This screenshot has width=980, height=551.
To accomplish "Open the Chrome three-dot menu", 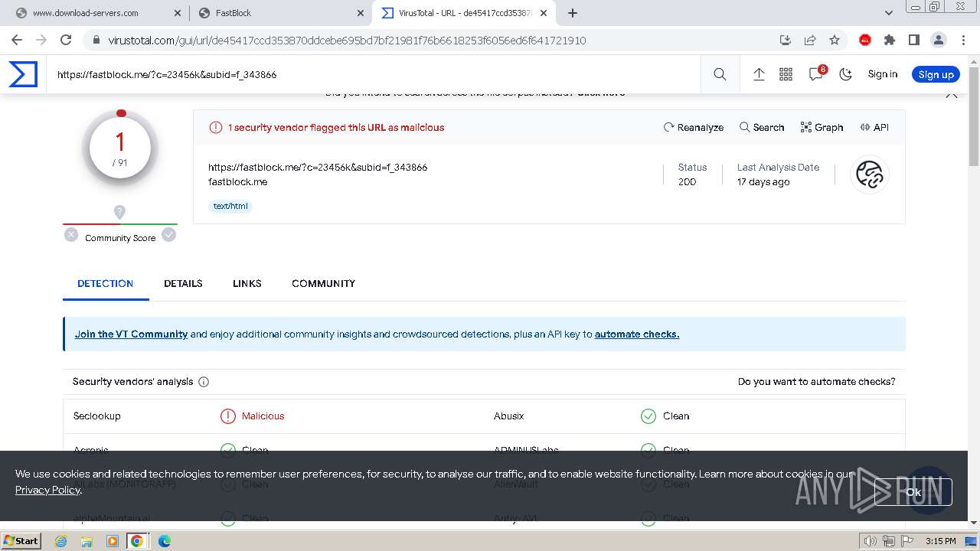I will coord(962,40).
